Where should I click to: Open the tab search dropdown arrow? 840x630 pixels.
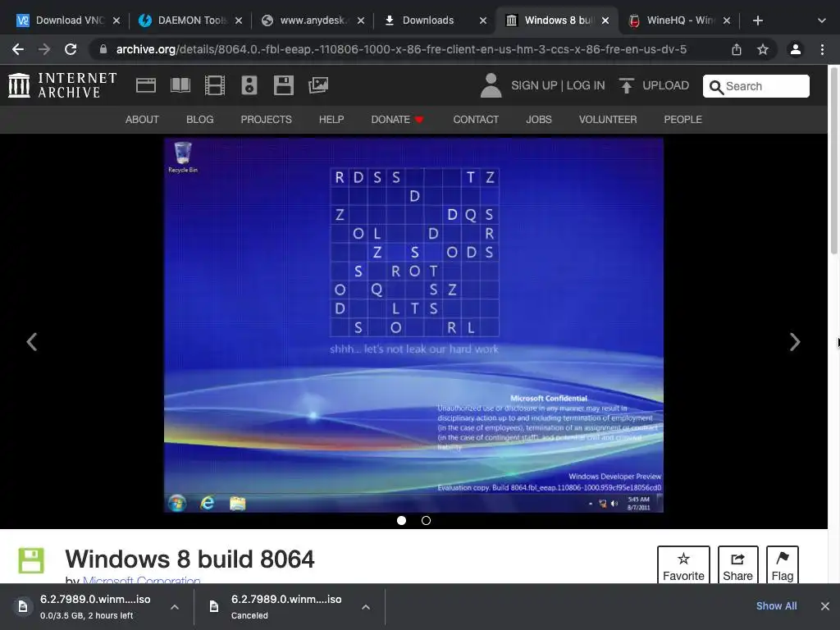[822, 21]
